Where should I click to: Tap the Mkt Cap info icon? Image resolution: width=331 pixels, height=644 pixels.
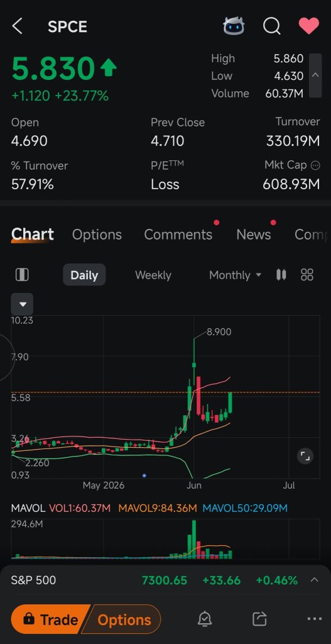(x=315, y=165)
